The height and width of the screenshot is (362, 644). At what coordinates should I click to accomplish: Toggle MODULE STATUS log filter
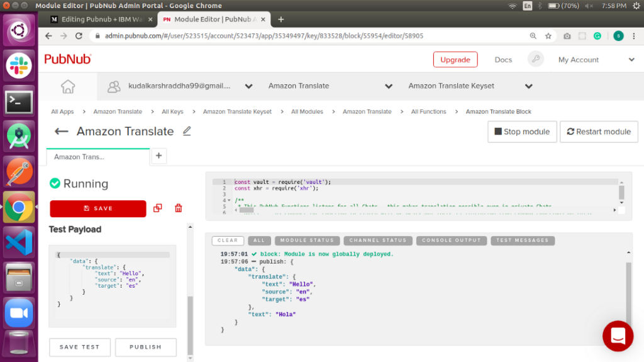[307, 240]
